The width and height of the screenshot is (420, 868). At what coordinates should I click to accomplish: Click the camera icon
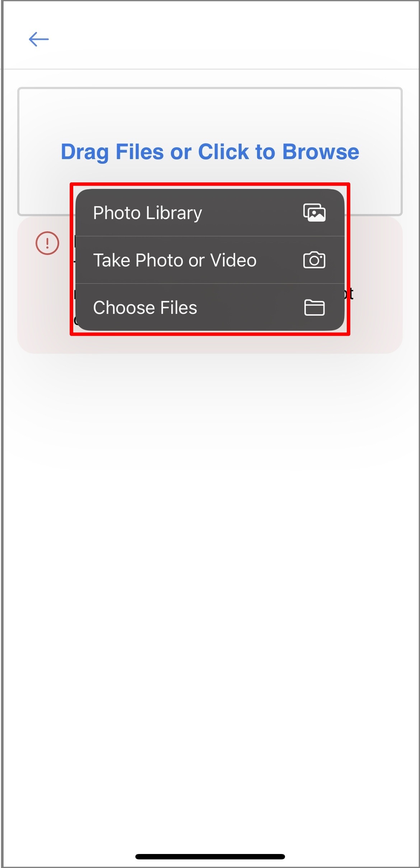tap(314, 260)
